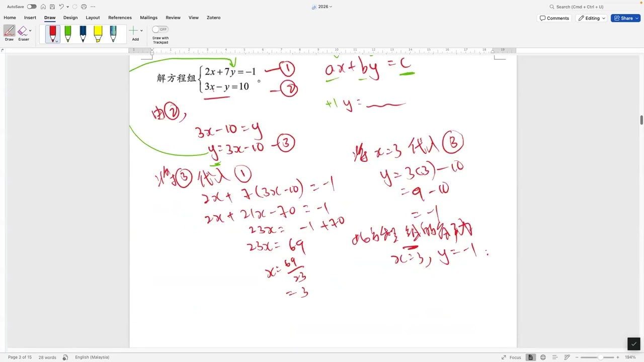
Task: Save document with floppy disk icon
Action: coord(52,7)
